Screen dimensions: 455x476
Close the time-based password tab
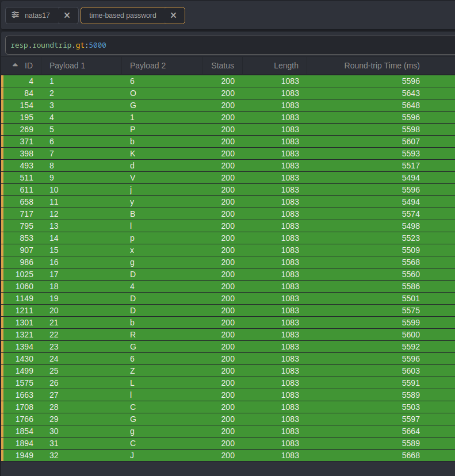coord(173,16)
